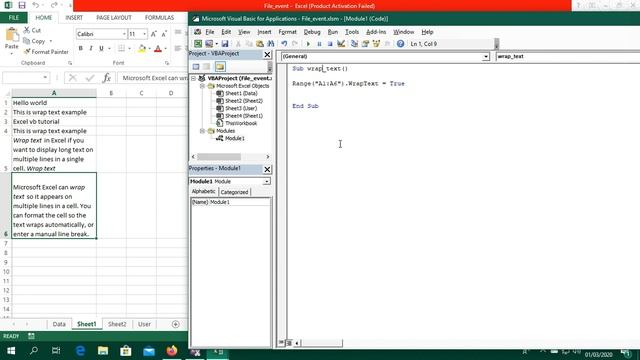Open the (General) object dropdown

(x=485, y=57)
